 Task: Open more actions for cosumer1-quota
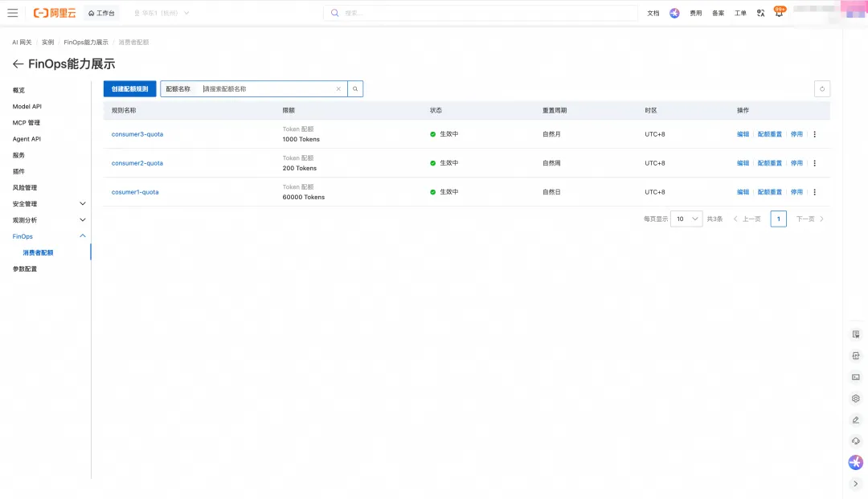(x=814, y=192)
